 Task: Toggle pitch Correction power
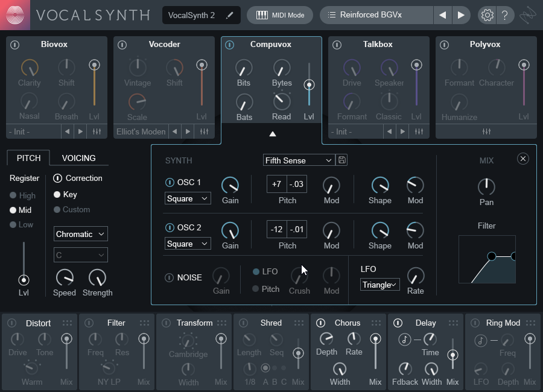[57, 178]
